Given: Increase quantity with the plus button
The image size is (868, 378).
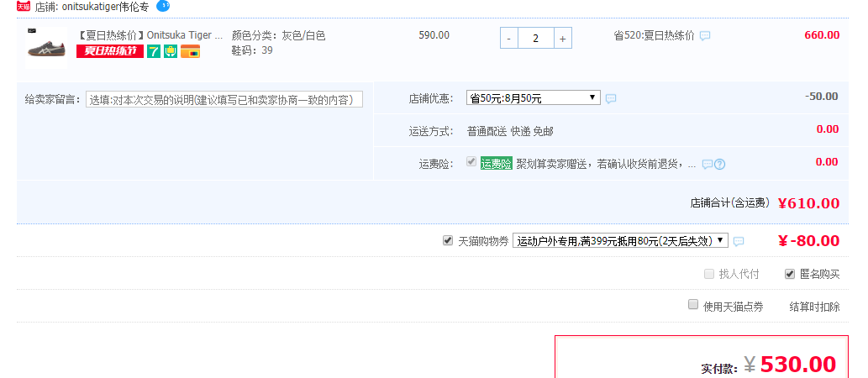Looking at the screenshot, I should 562,39.
